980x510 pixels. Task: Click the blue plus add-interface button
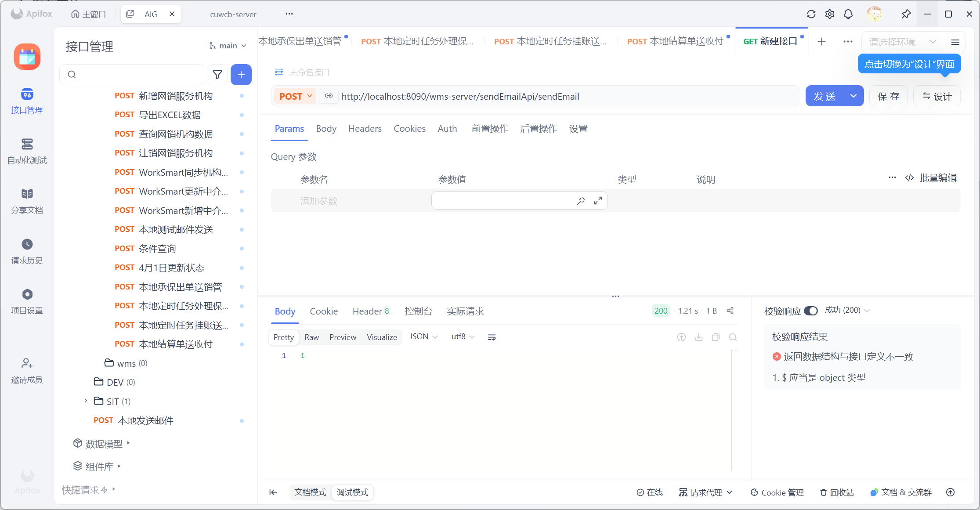coord(241,75)
